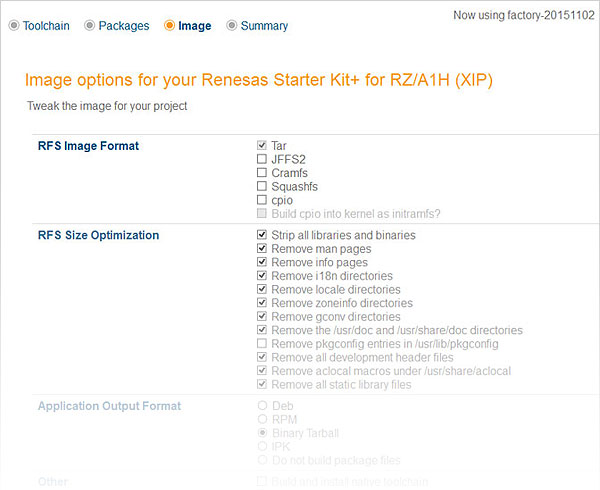This screenshot has width=600, height=490.
Task: Toggle the Tar image format checkbox
Action: pyautogui.click(x=262, y=145)
